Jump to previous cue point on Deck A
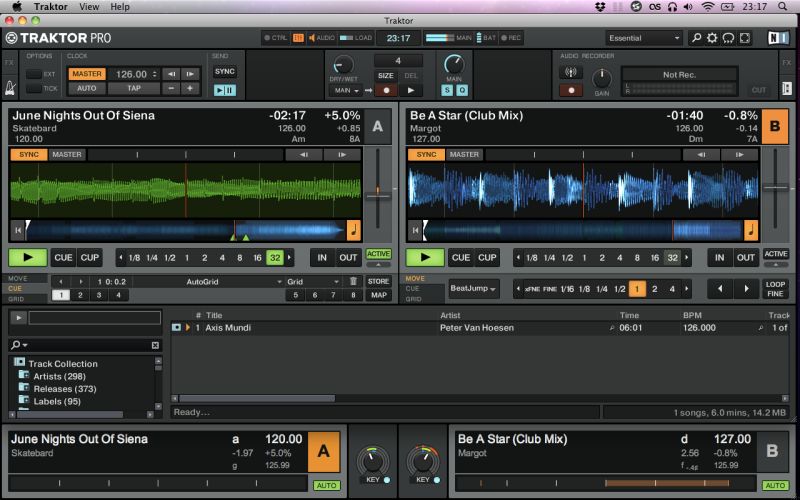This screenshot has width=800, height=500. [61, 281]
